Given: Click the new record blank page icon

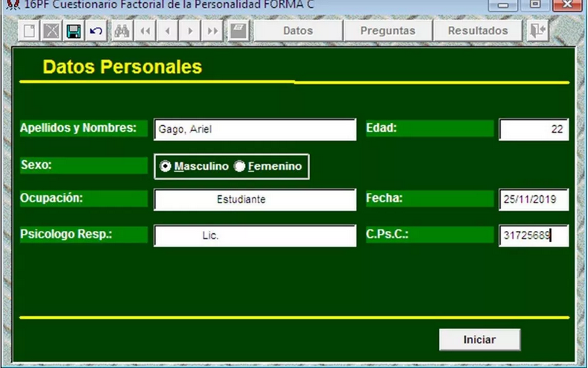Looking at the screenshot, I should click(29, 31).
